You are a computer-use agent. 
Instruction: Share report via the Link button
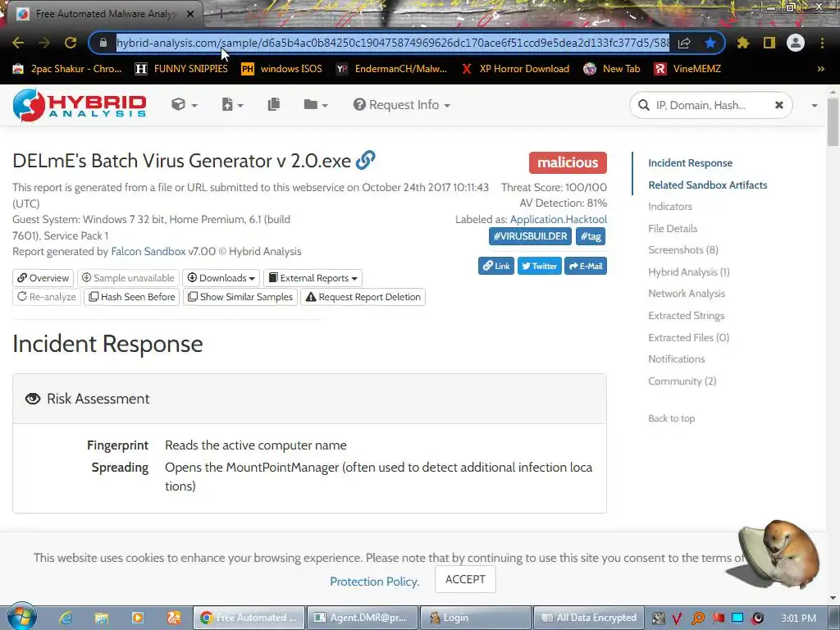[496, 267]
